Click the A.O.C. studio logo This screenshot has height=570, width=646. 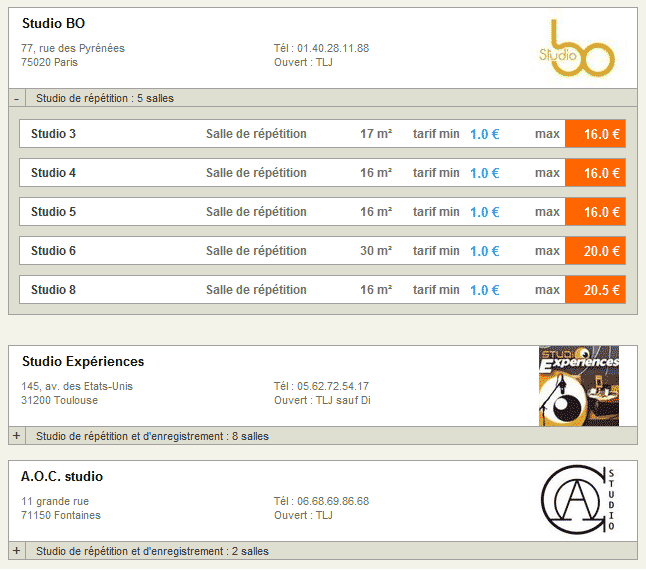577,500
